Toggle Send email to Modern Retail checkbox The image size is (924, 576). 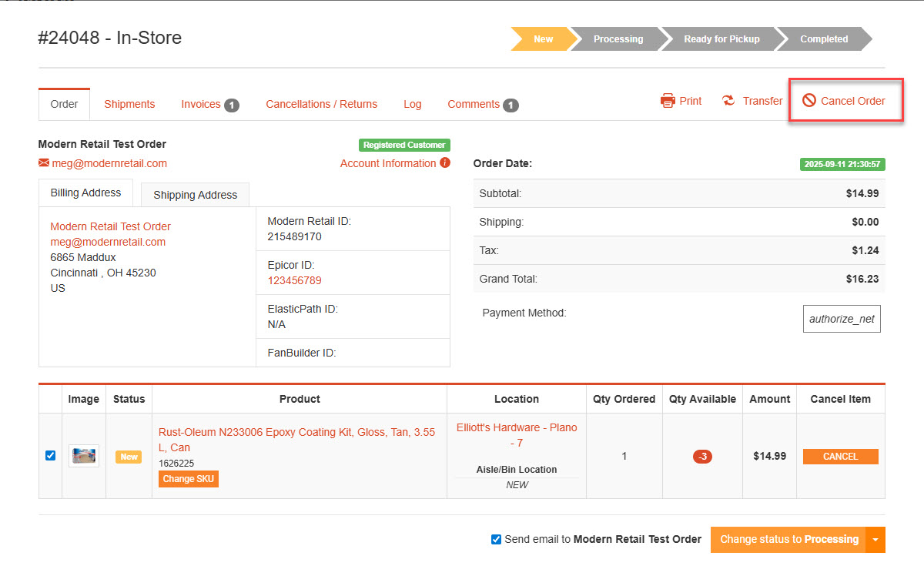click(497, 539)
